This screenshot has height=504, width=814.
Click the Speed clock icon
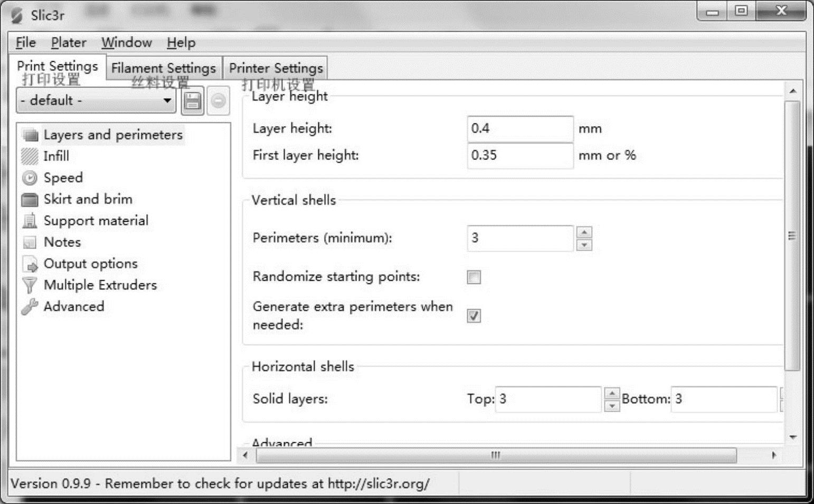(30, 178)
